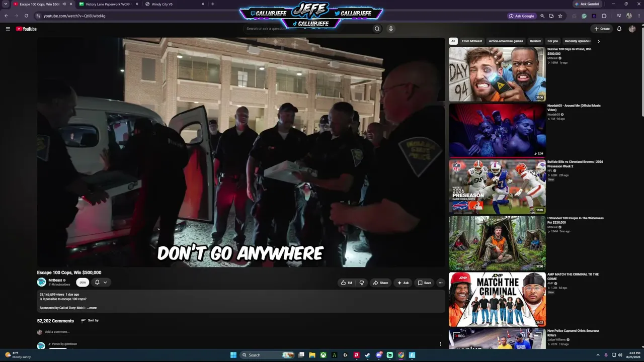The image size is (644, 362).
Task: Click the YouTube search magnifier button
Action: pos(377,29)
